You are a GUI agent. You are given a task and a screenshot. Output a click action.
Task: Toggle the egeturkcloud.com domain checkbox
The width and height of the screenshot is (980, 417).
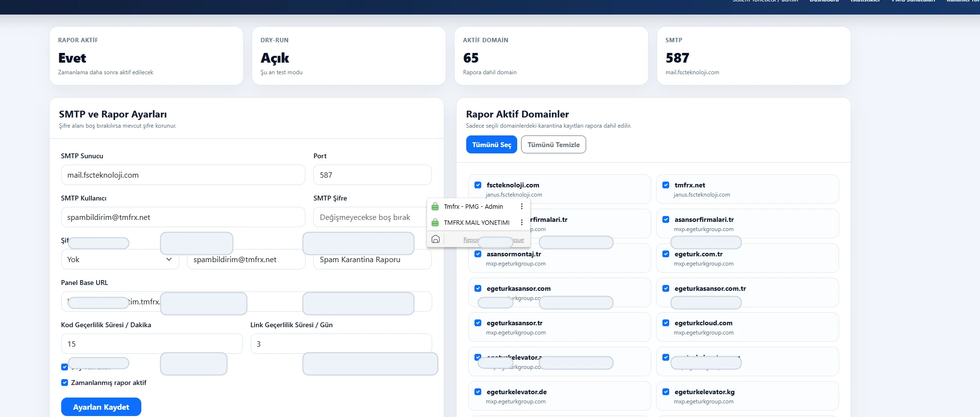(666, 323)
